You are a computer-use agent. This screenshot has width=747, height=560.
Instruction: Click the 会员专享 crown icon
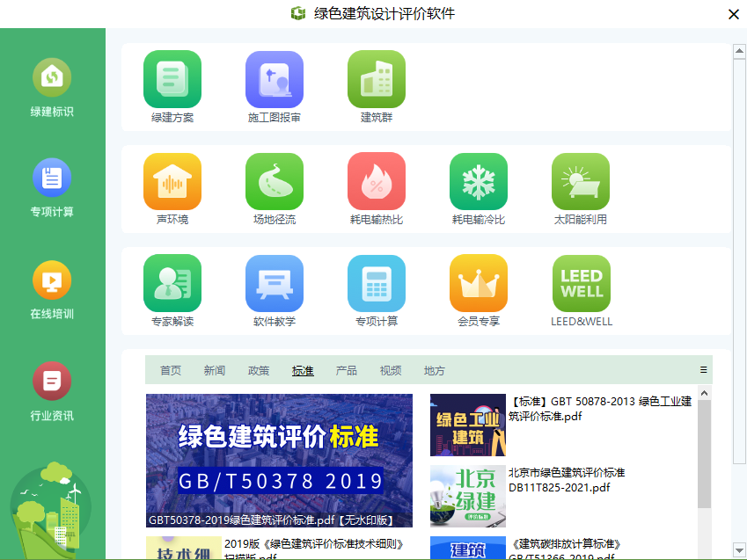(x=479, y=284)
